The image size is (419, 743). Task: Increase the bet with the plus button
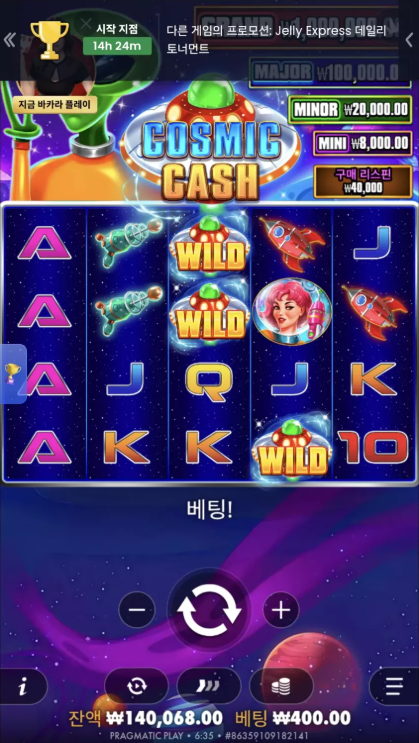coord(281,610)
